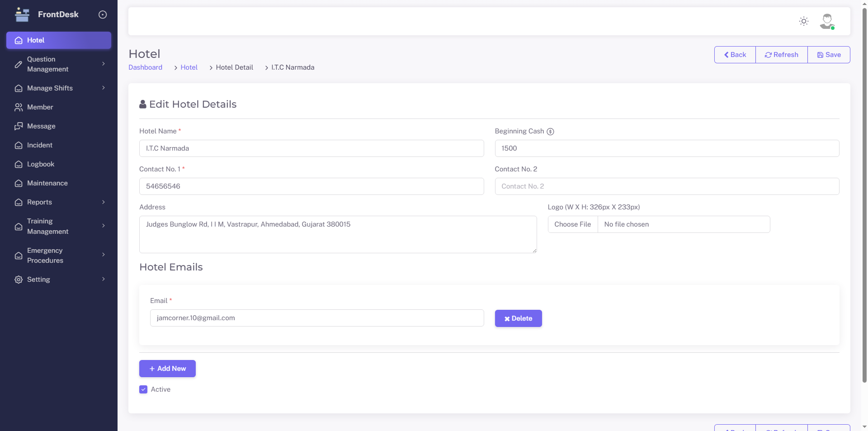Expand the Manage Shifts submenu

104,88
